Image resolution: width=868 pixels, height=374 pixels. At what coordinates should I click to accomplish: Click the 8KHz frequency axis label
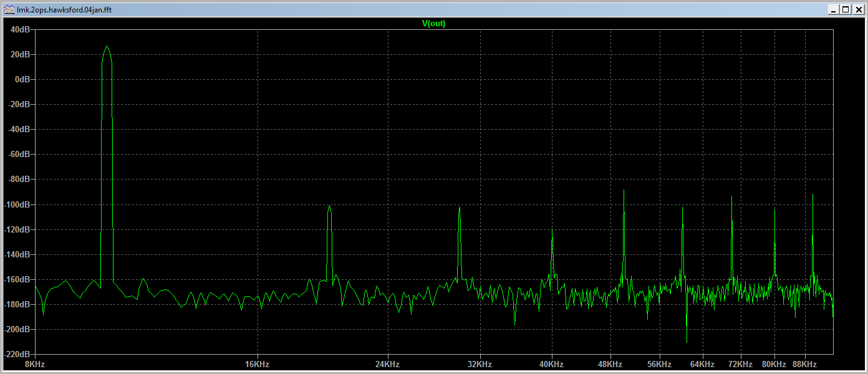[34, 364]
